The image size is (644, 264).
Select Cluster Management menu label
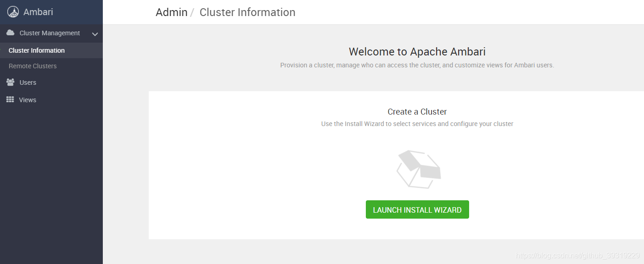[50, 33]
